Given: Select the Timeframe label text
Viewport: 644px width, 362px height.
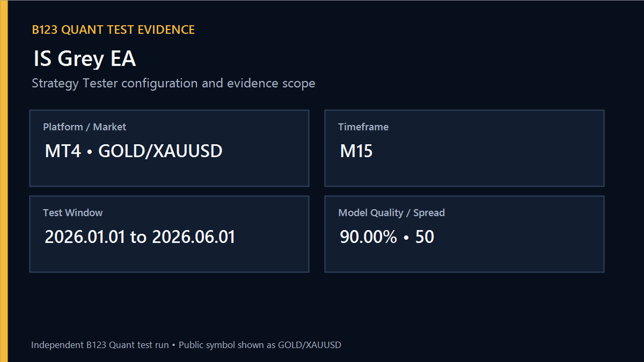Looking at the screenshot, I should tap(363, 127).
